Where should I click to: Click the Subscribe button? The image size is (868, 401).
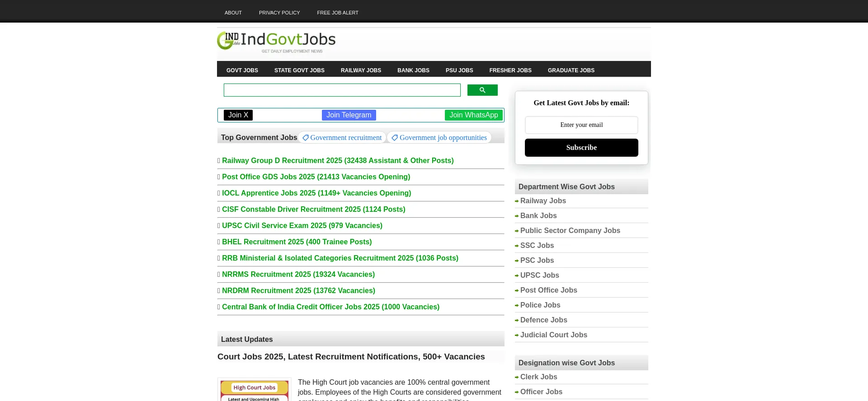581,148
